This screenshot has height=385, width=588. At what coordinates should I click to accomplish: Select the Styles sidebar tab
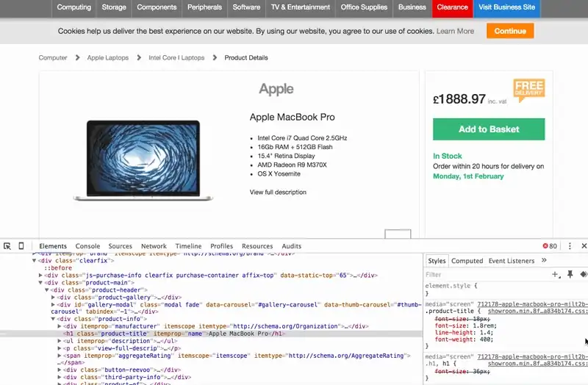point(437,261)
